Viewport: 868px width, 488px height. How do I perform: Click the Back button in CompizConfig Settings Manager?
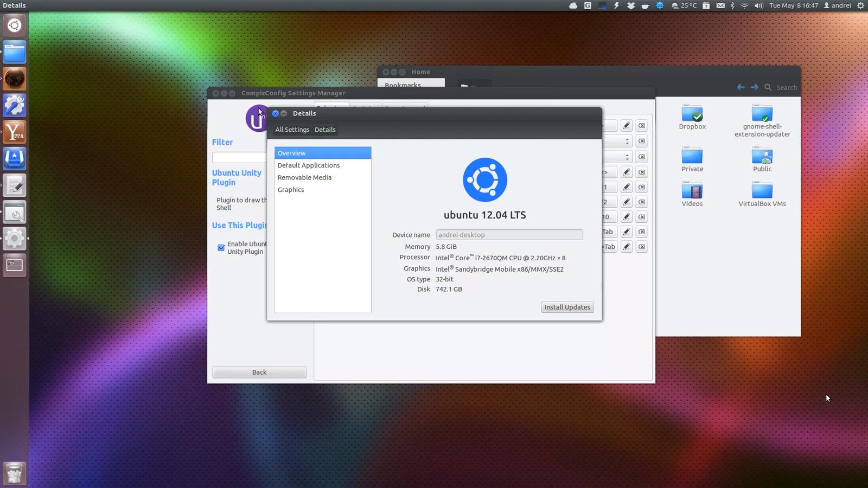pos(259,372)
